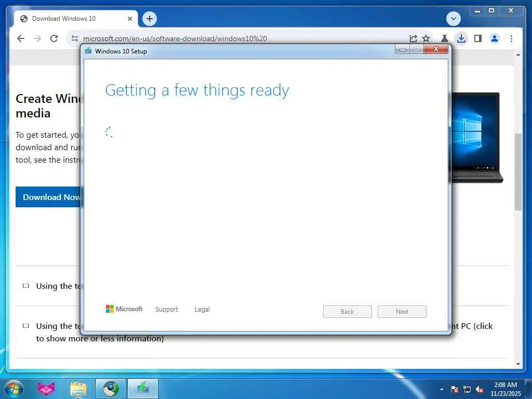
Task: Switch to Windows Setup taskbar button
Action: coord(143,389)
